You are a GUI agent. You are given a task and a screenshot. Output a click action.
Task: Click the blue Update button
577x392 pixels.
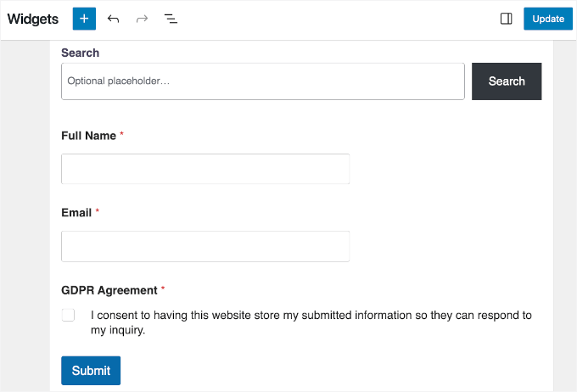[548, 19]
